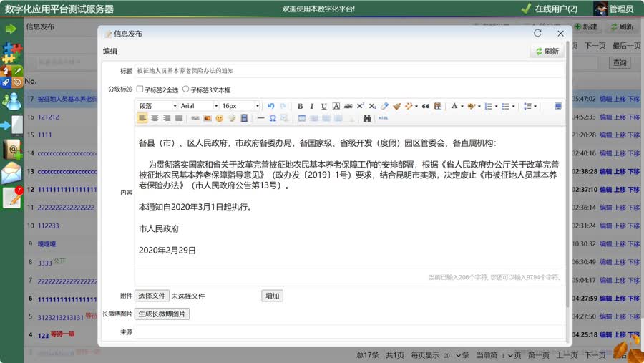The width and height of the screenshot is (644, 363).
Task: Click the binoculars find icon
Action: pyautogui.click(x=367, y=118)
